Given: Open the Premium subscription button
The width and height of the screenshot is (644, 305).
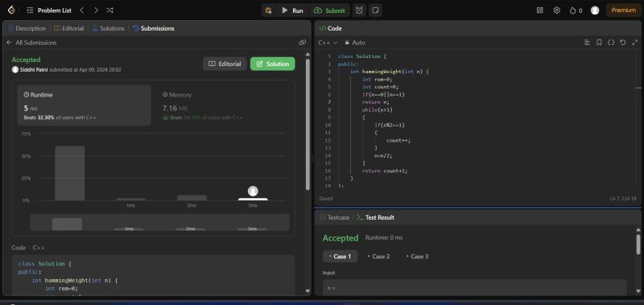Looking at the screenshot, I should 623,10.
